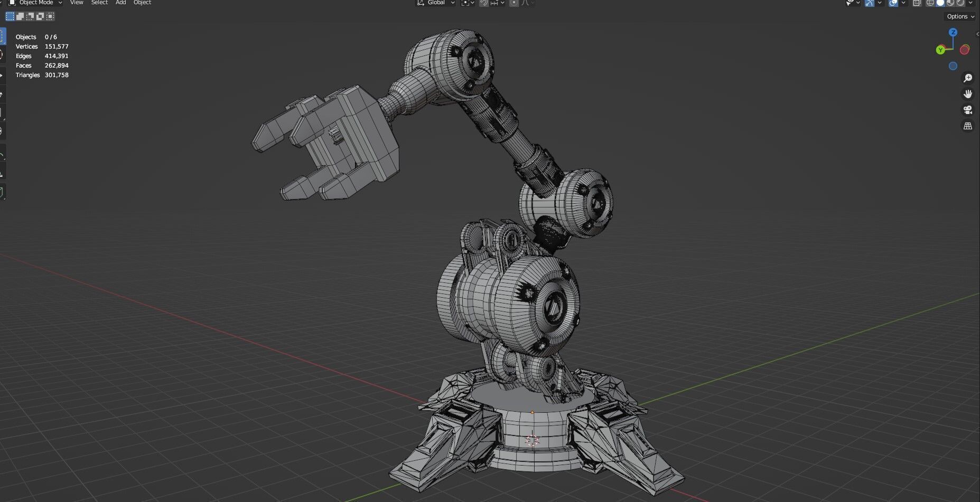This screenshot has height=502, width=980.
Task: Toggle Snap magnet icon
Action: coord(483,3)
